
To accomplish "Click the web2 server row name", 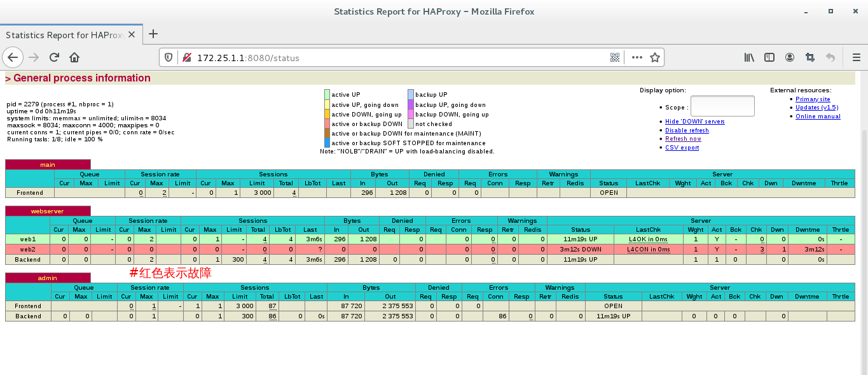I will click(x=28, y=250).
